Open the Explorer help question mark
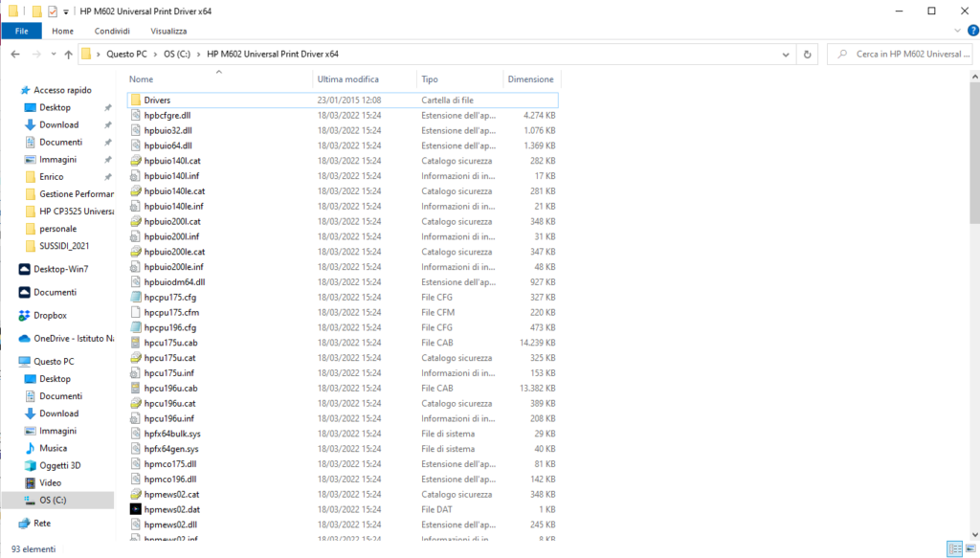Image resolution: width=980 pixels, height=558 pixels. click(972, 31)
